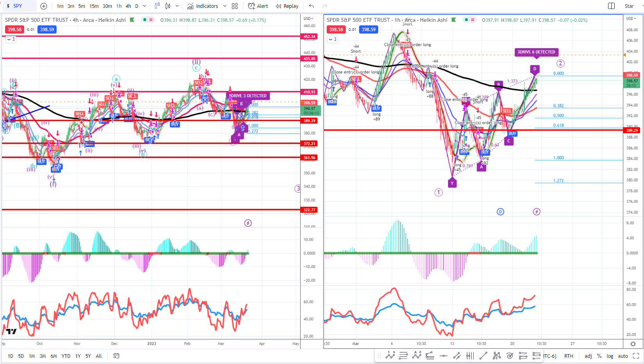Select the parallel channel drawing tool
Image resolution: width=644 pixels, height=364 pixels.
coord(457,355)
